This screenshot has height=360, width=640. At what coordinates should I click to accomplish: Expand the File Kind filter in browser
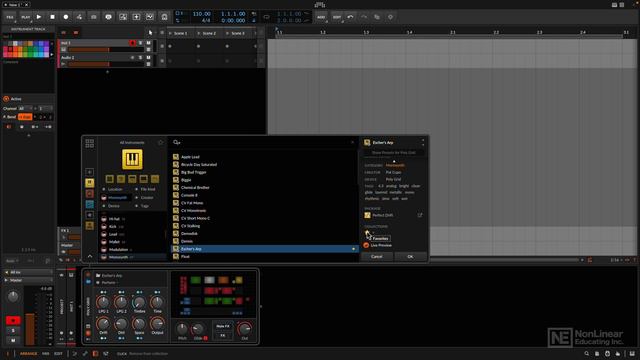point(146,189)
